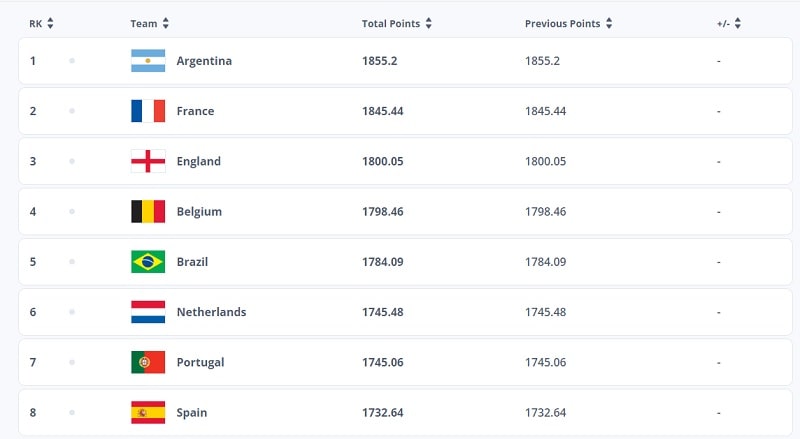Click the status dot beside rank 3
Image resolution: width=800 pixels, height=439 pixels.
[x=72, y=161]
